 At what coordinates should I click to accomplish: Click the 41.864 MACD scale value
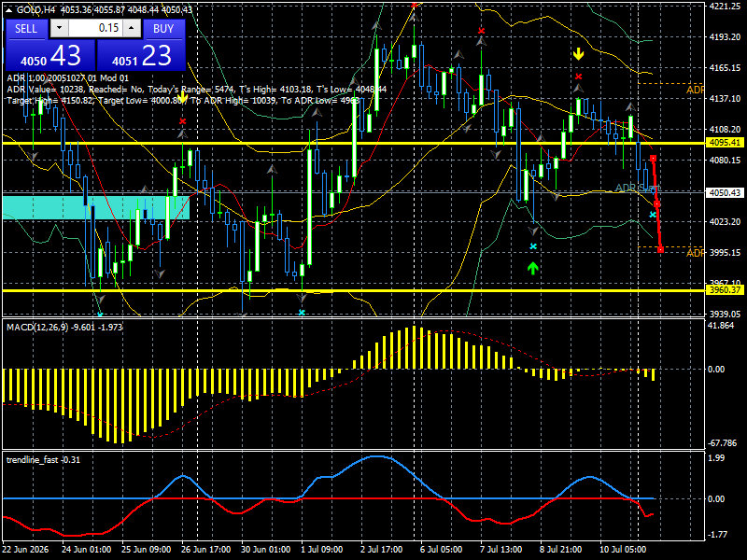coord(721,326)
